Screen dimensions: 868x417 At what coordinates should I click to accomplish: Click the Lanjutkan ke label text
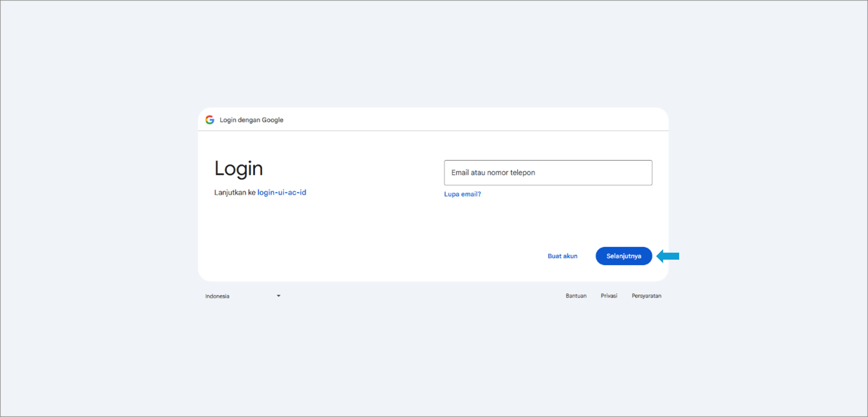click(235, 192)
